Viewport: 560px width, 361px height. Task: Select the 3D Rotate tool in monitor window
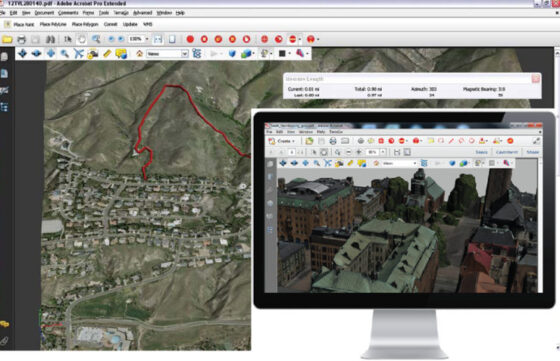point(282,164)
